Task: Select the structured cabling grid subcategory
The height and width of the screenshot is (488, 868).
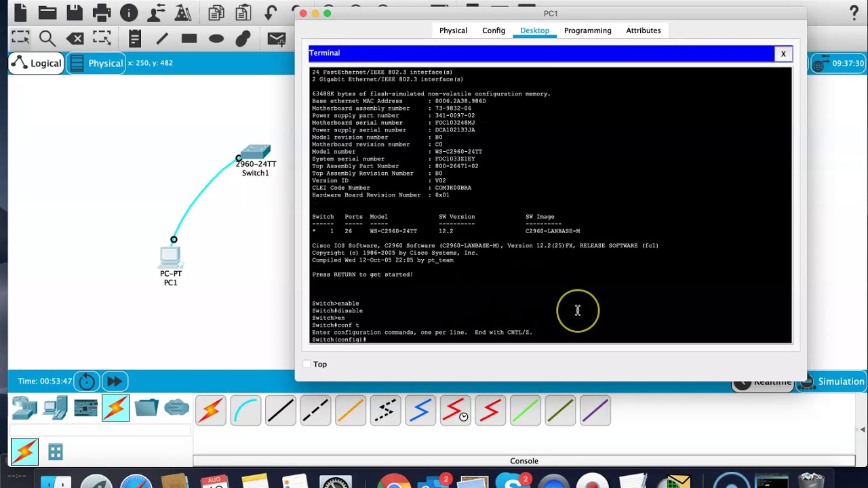Action: 56,452
